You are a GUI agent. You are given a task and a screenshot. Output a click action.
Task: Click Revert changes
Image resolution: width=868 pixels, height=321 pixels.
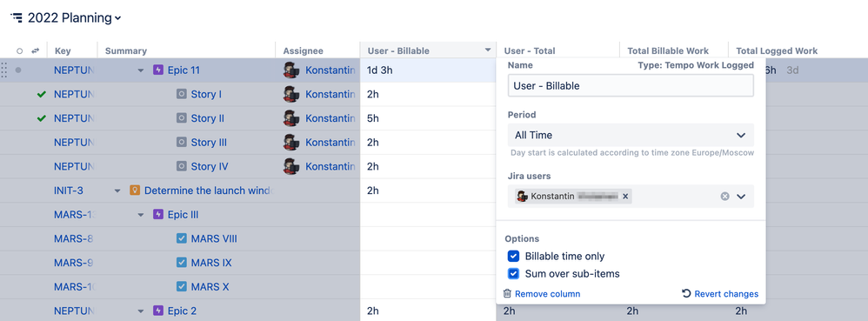coord(720,294)
